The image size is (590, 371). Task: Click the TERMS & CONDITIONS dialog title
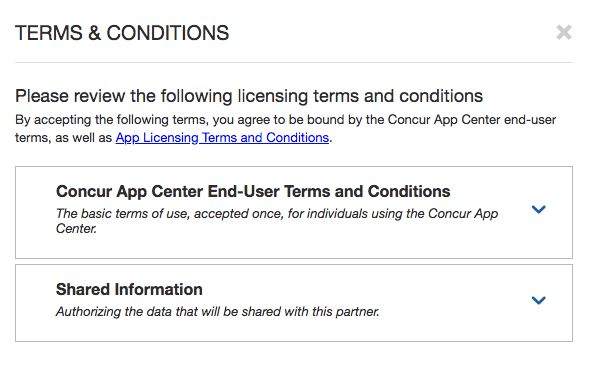pos(122,33)
